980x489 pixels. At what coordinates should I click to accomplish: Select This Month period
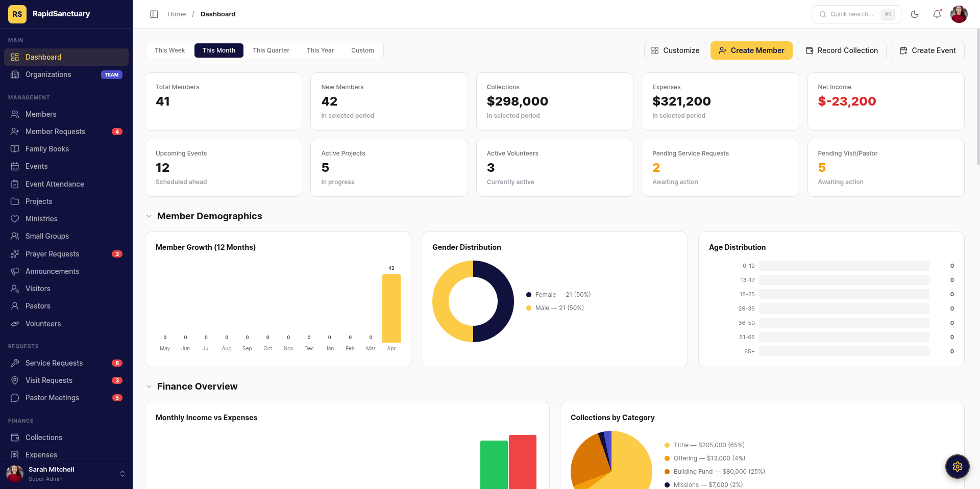click(x=219, y=50)
